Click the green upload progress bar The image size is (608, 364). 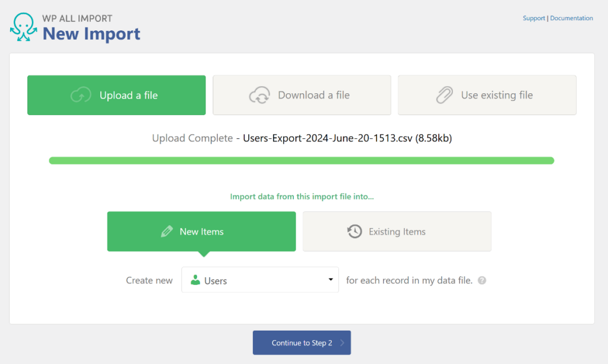pyautogui.click(x=302, y=160)
